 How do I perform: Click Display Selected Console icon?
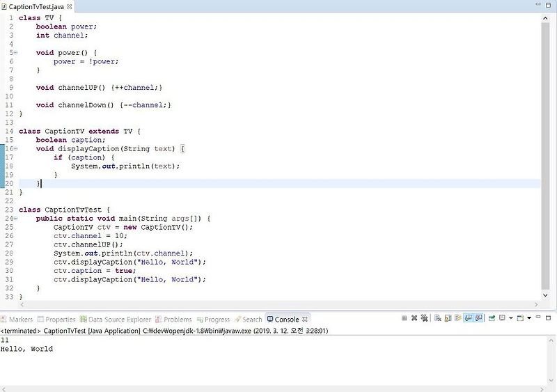click(502, 317)
